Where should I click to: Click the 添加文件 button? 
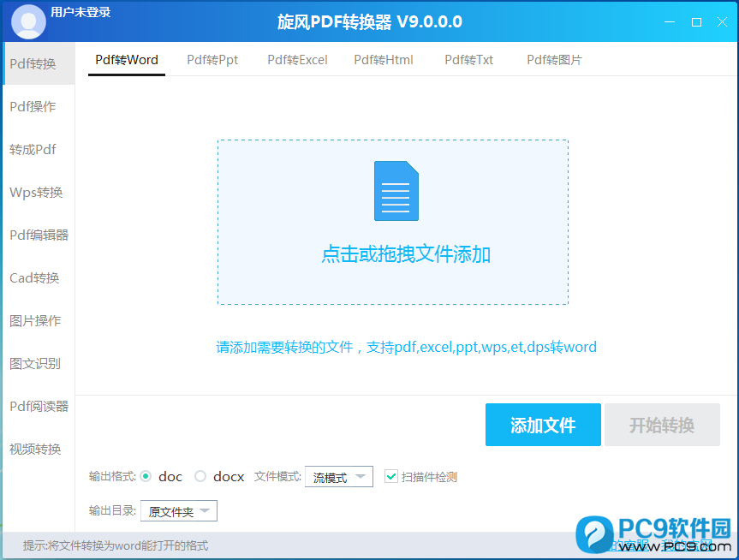tap(543, 425)
